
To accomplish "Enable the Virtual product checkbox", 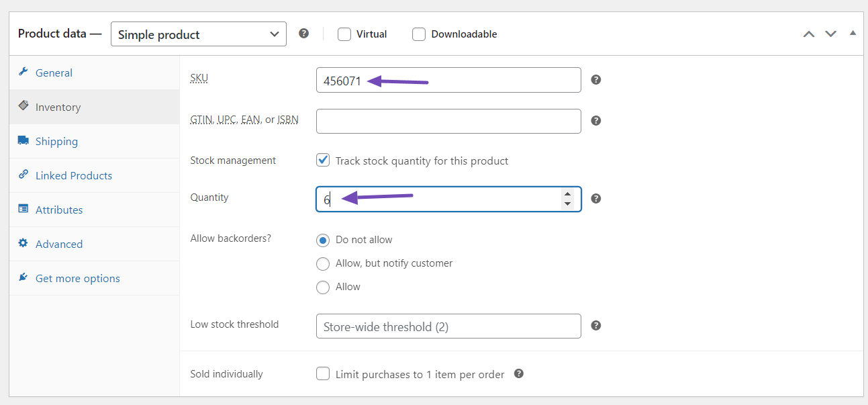I will coord(344,34).
